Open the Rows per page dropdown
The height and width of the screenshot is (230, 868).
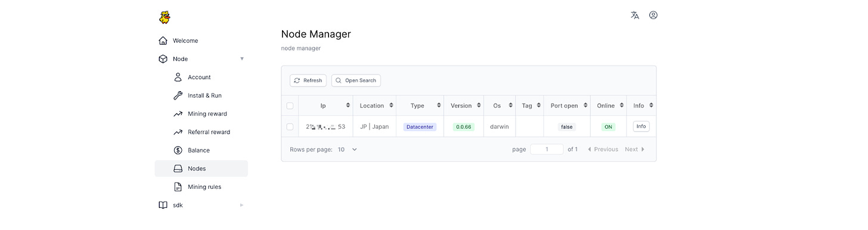click(348, 150)
